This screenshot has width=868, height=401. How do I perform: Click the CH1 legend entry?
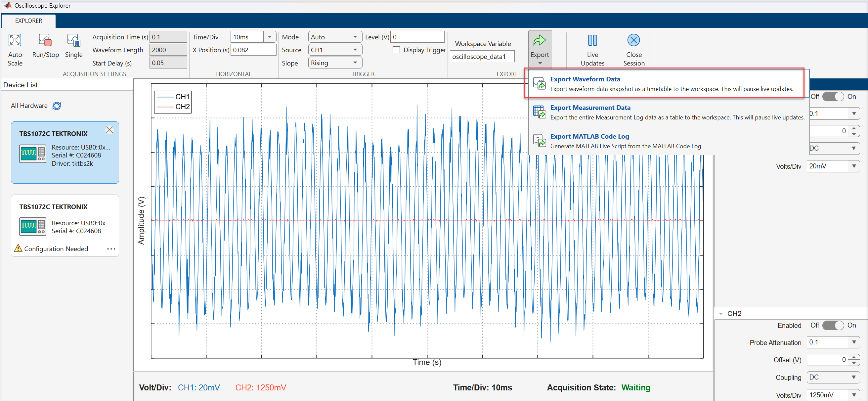point(173,97)
